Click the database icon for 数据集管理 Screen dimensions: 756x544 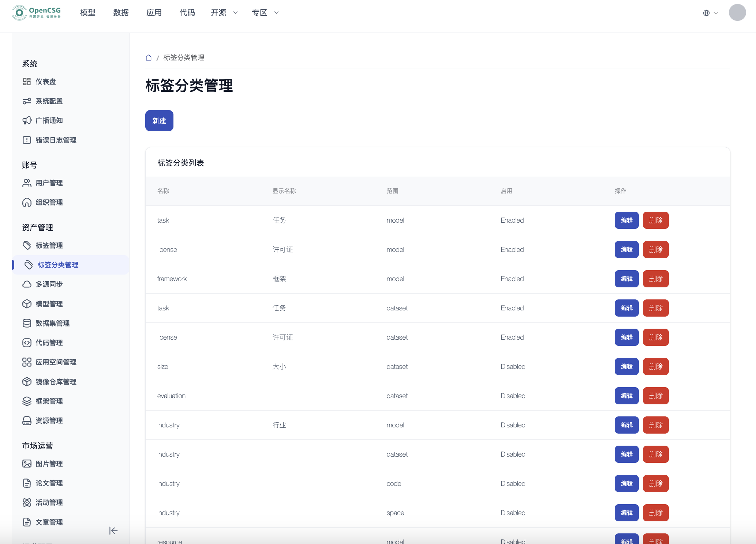click(27, 323)
